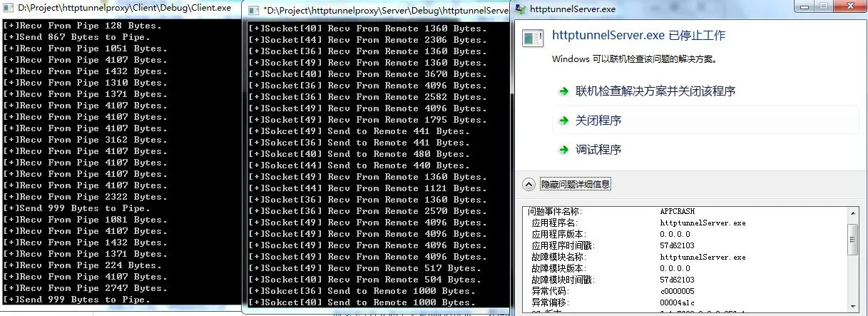
Task: Click the 应用程序版本 label
Action: coord(558,234)
